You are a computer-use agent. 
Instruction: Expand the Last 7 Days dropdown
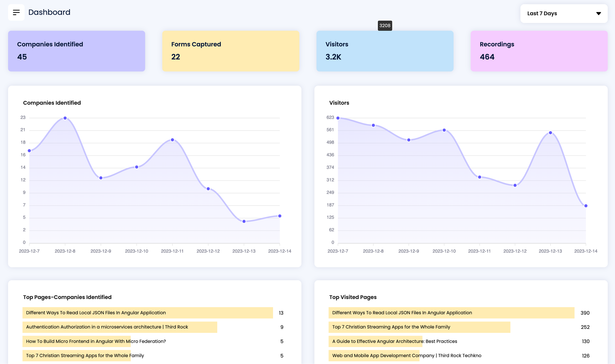pos(563,13)
